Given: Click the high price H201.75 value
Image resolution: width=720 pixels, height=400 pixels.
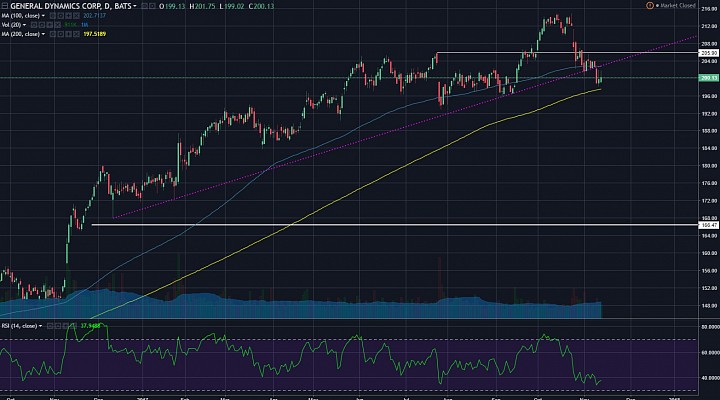Looking at the screenshot, I should [202, 6].
